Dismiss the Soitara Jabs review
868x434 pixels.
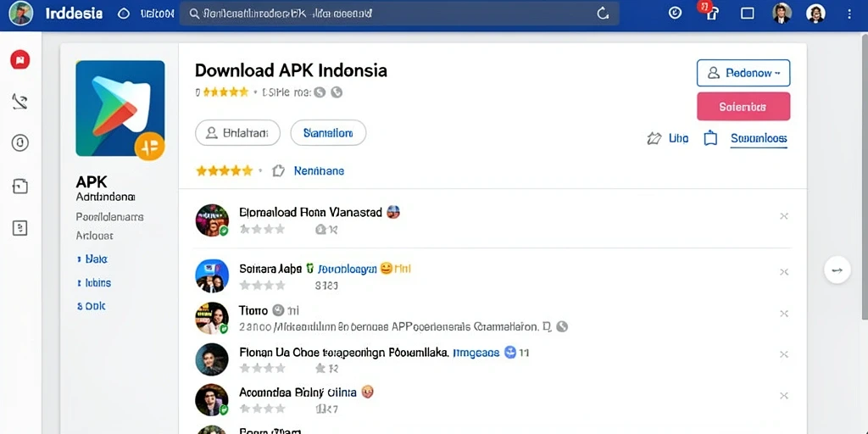[x=784, y=272]
